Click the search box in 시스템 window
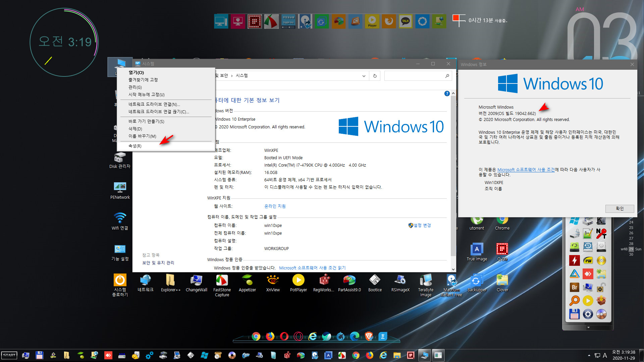Screen dimensions: 644x362 418,76
